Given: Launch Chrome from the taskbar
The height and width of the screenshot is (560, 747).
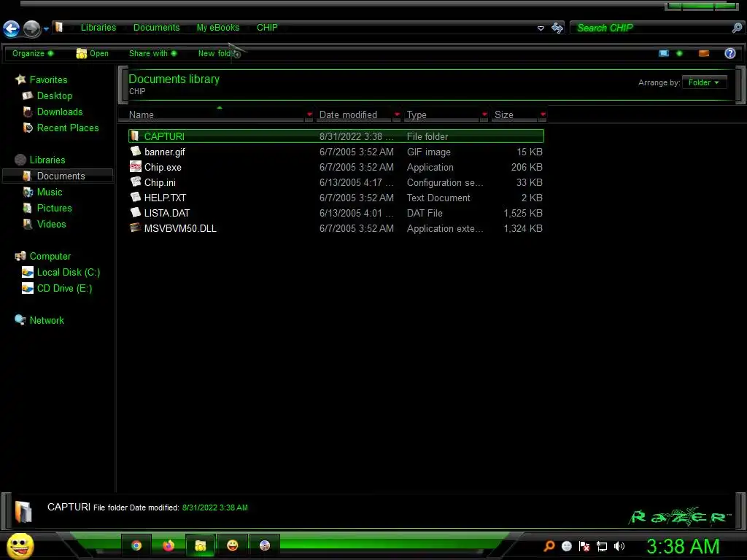Looking at the screenshot, I should [x=136, y=545].
